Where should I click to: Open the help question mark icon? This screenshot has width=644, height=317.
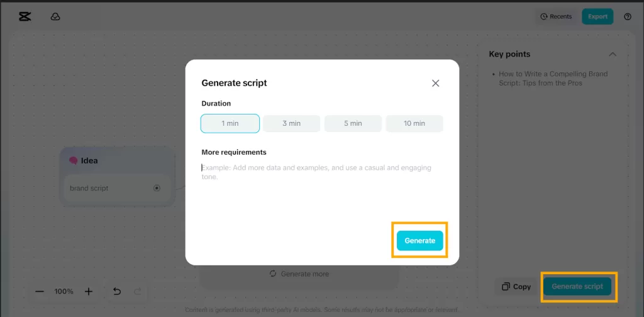pyautogui.click(x=628, y=17)
